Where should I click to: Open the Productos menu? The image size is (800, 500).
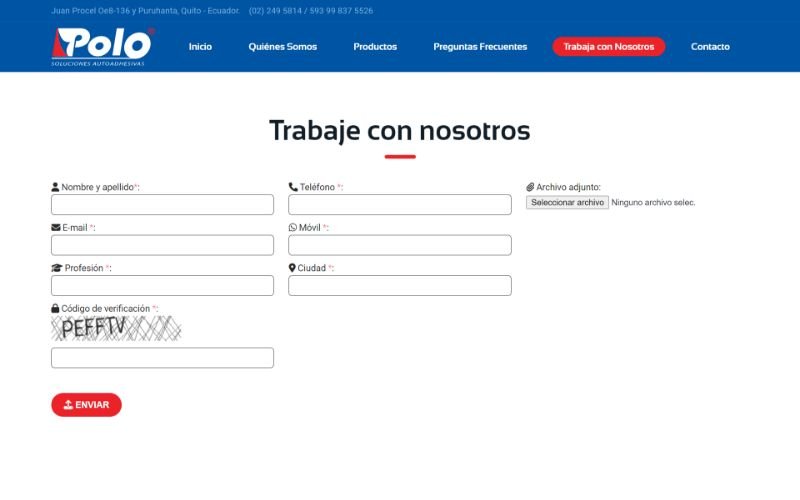(375, 47)
